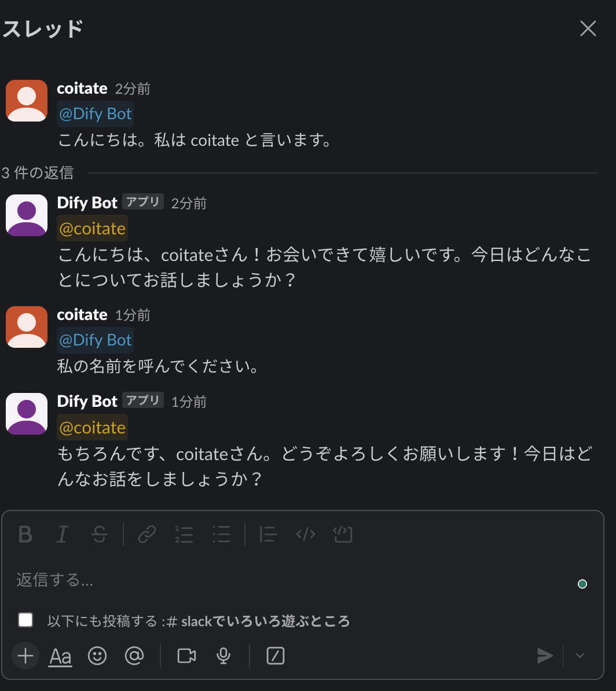Insert an ordered list

[184, 534]
